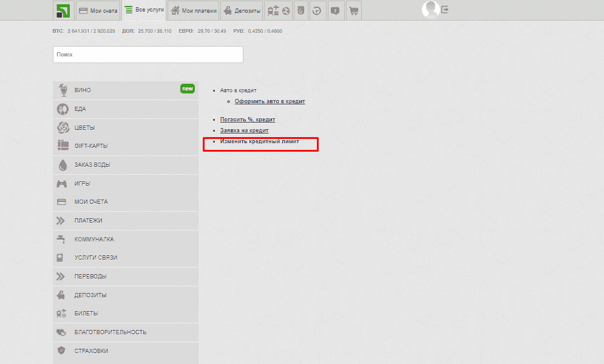Click the Ukrainian trident emblem icon
This screenshot has width=604, height=364.
300,10
